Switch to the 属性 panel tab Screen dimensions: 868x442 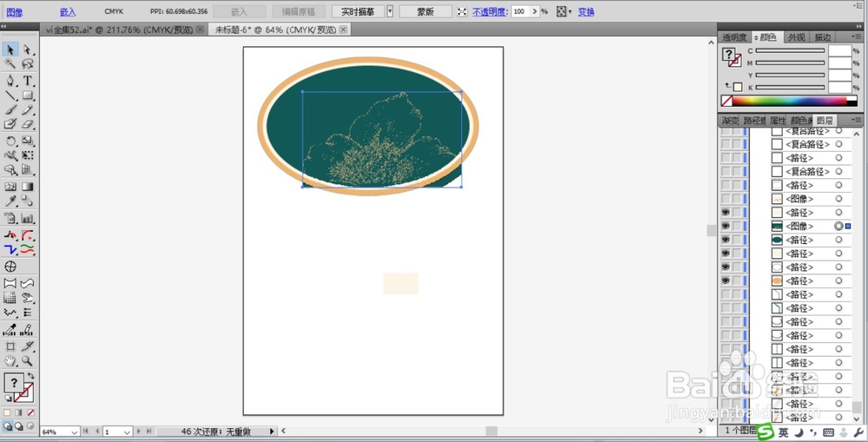tap(778, 120)
